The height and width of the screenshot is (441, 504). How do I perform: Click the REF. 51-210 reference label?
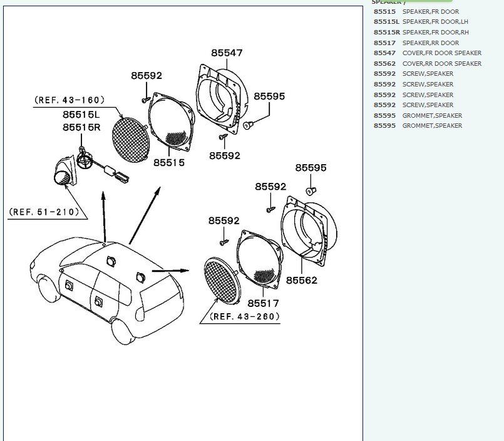(x=45, y=212)
